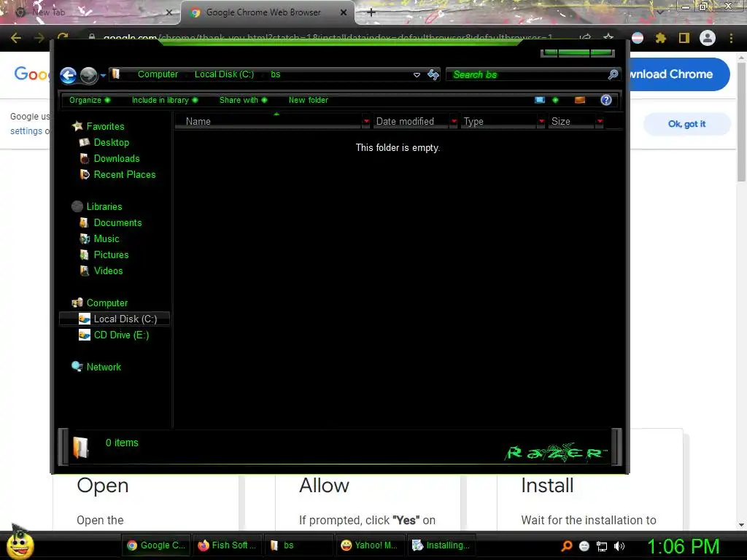Select Local Disk (C:) in the navigation pane

tap(115, 319)
